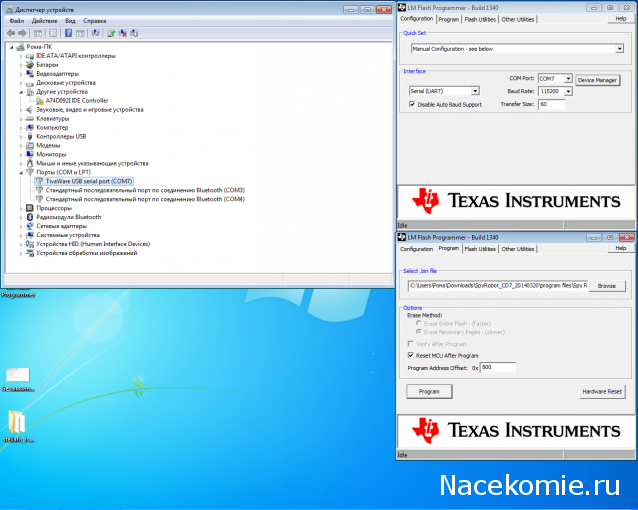Select Erase Entire Flash radio option
638x510 pixels.
[x=418, y=323]
